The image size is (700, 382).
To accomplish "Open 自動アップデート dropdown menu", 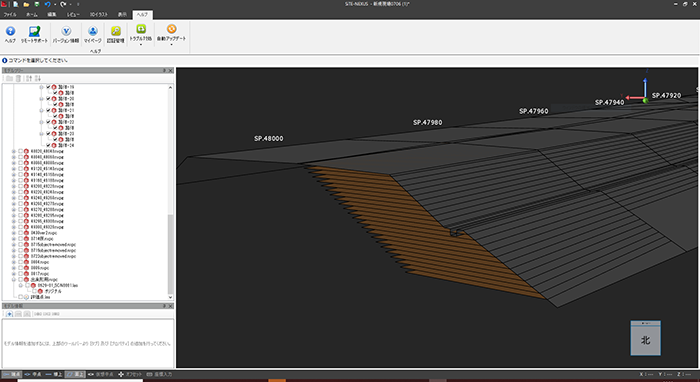I will 171,44.
